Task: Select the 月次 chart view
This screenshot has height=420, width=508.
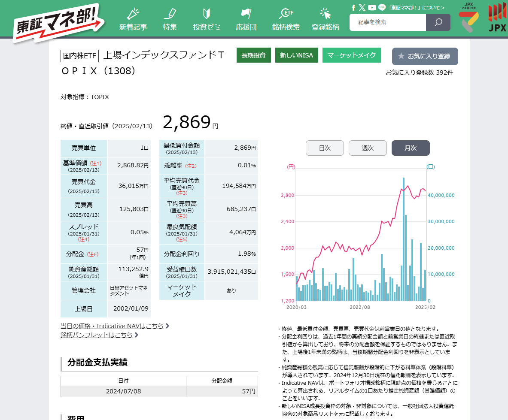Action: click(411, 148)
